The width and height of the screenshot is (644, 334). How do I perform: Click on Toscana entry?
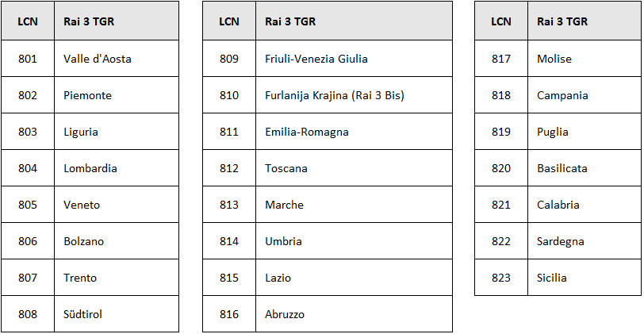click(286, 168)
